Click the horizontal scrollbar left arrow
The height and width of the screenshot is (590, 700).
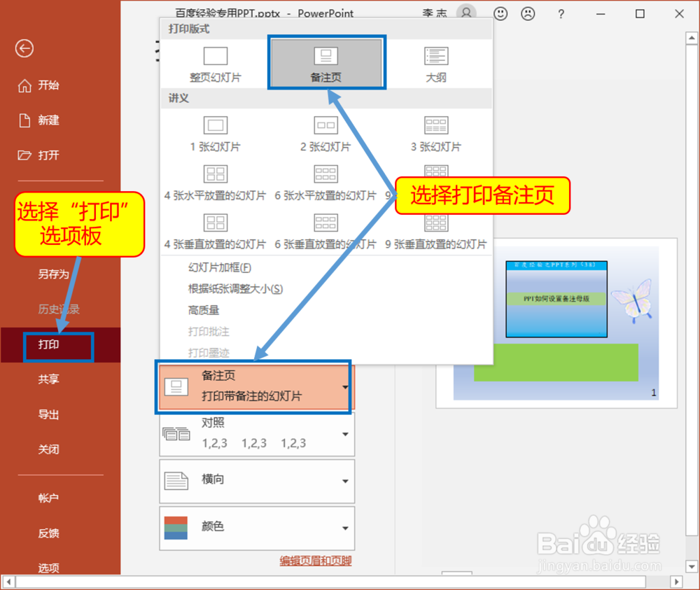point(8,582)
